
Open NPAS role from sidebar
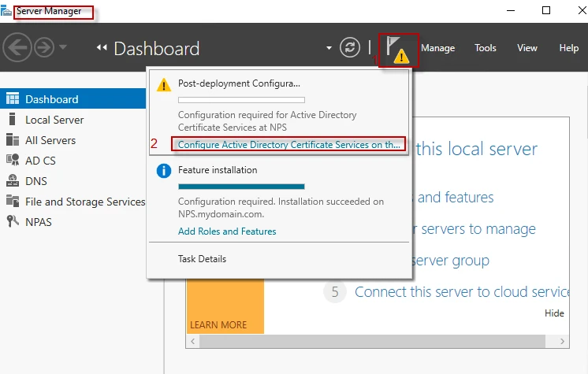click(38, 222)
